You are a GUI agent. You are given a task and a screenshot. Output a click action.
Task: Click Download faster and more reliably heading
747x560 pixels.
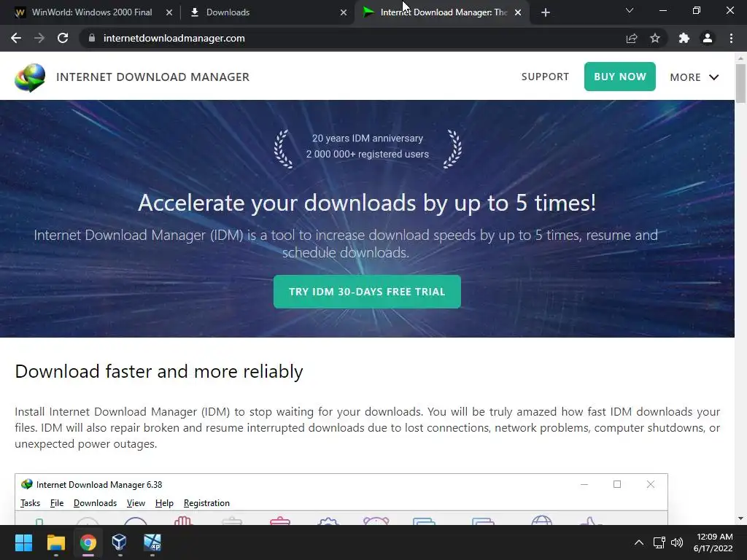(x=158, y=371)
